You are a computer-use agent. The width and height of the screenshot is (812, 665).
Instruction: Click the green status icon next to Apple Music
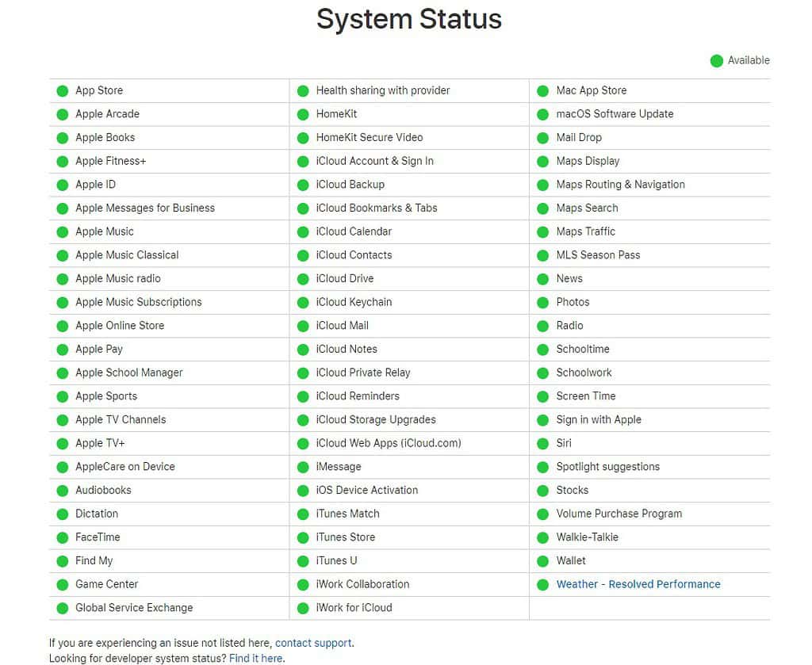[x=62, y=232]
